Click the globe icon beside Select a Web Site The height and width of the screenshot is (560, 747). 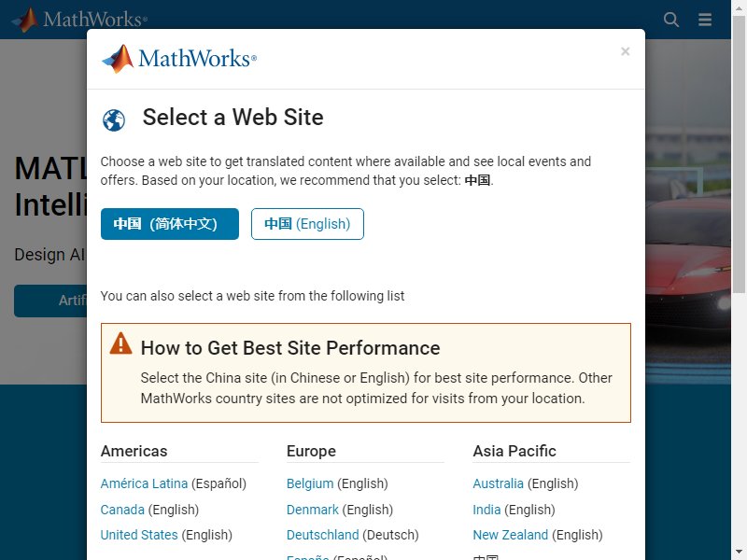click(114, 120)
